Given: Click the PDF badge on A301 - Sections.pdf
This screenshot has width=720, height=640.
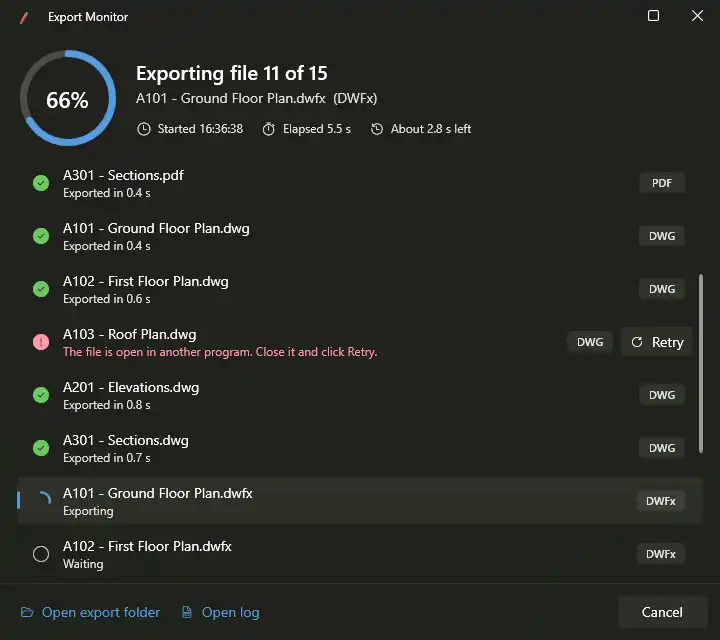Looking at the screenshot, I should pyautogui.click(x=662, y=183).
